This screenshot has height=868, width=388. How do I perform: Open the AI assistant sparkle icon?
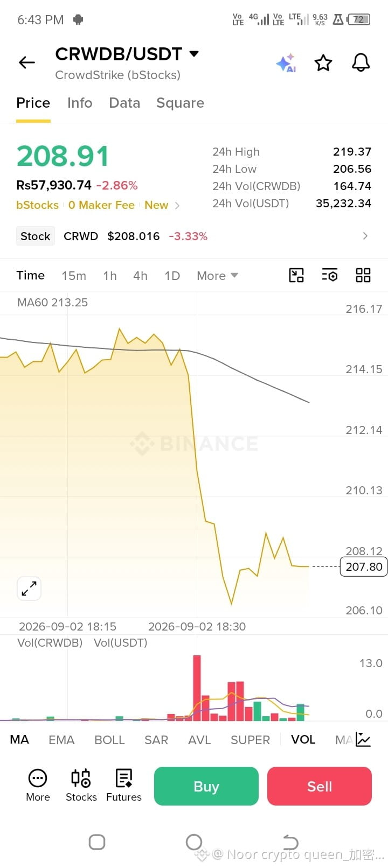(x=286, y=63)
